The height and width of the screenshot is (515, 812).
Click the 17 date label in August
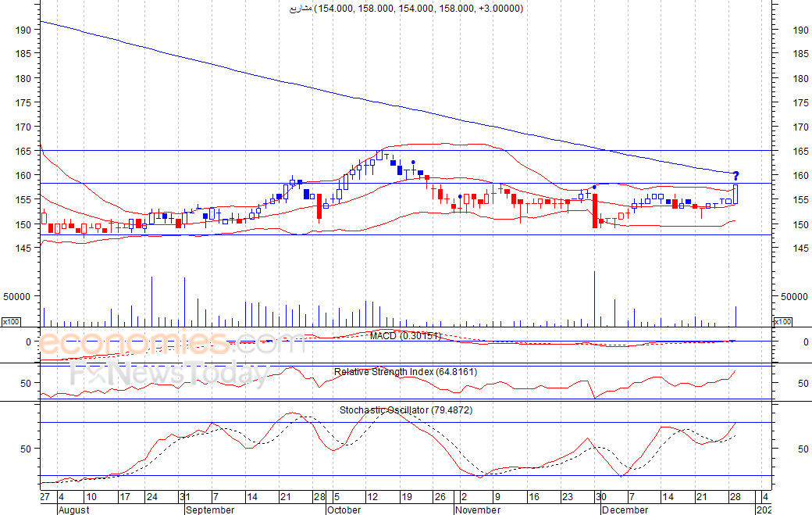click(x=125, y=497)
